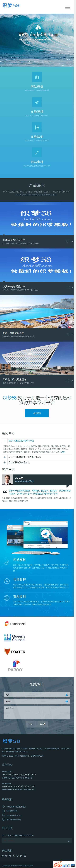
Task: Click the 清空 reset button
Action: [42, 724]
